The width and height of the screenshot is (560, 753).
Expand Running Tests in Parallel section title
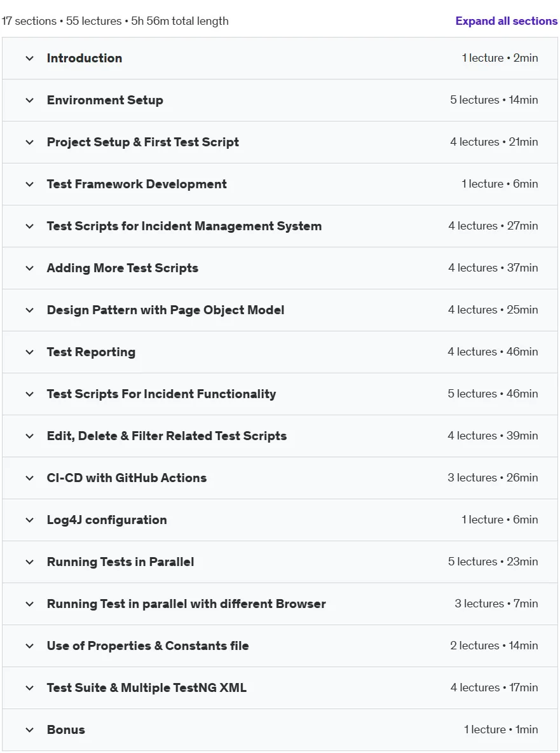[120, 562]
